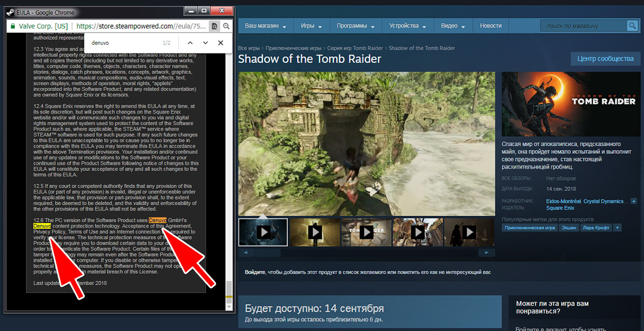The image size is (644, 331).
Task: Click the plus button to add tags
Action: click(x=617, y=227)
